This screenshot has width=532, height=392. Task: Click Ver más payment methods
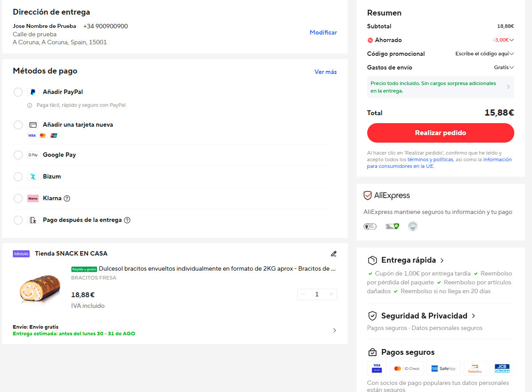click(326, 72)
